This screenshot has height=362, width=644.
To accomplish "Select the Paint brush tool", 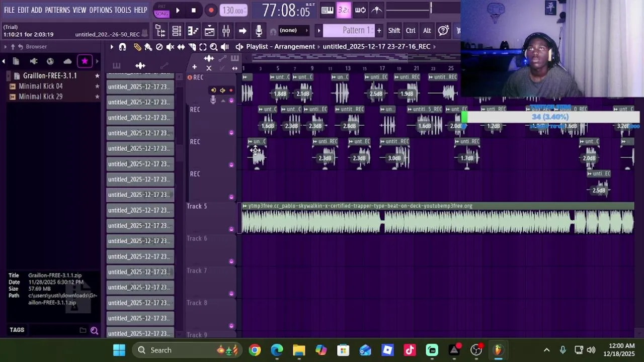I will pyautogui.click(x=148, y=47).
